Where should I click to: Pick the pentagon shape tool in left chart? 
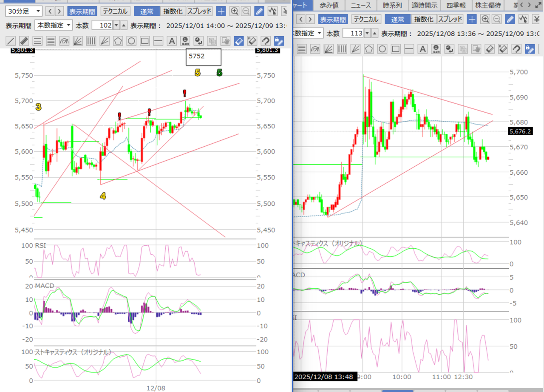coord(118,41)
